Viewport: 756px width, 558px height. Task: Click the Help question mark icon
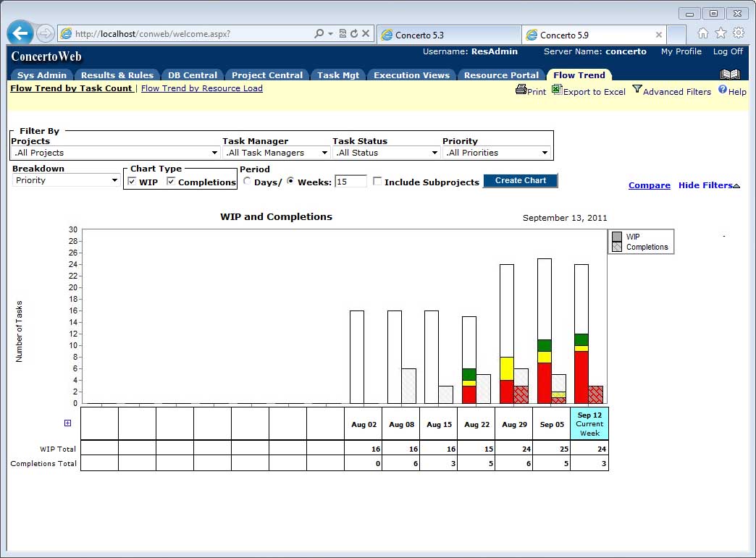coord(722,90)
